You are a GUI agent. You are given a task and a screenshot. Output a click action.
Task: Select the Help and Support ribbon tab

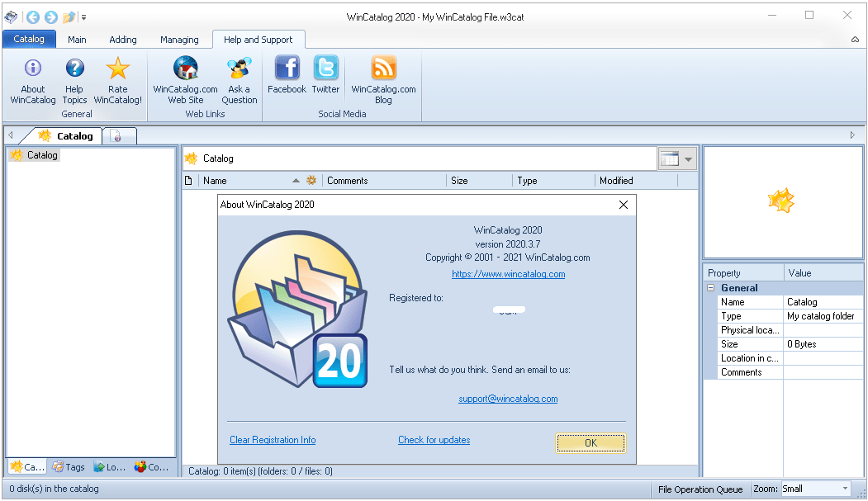(x=258, y=40)
